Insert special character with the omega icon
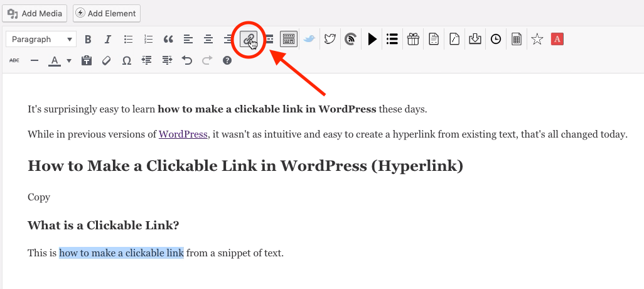 [x=127, y=60]
